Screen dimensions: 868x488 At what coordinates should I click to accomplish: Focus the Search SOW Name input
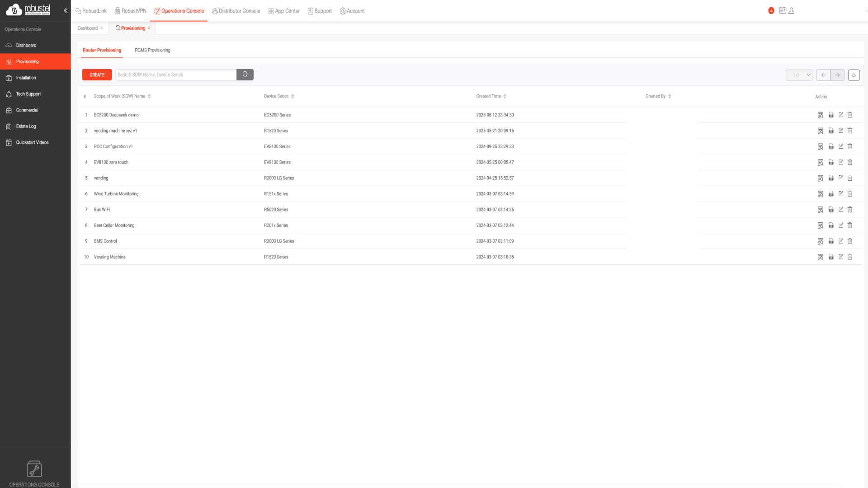click(x=175, y=75)
